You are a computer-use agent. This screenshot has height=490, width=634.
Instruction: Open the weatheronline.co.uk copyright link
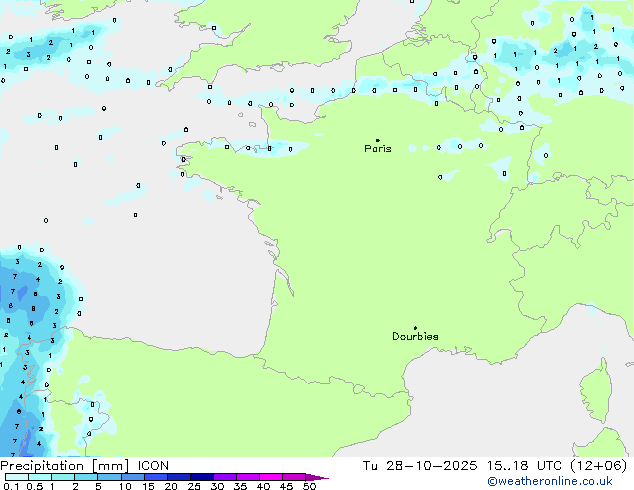pyautogui.click(x=550, y=481)
